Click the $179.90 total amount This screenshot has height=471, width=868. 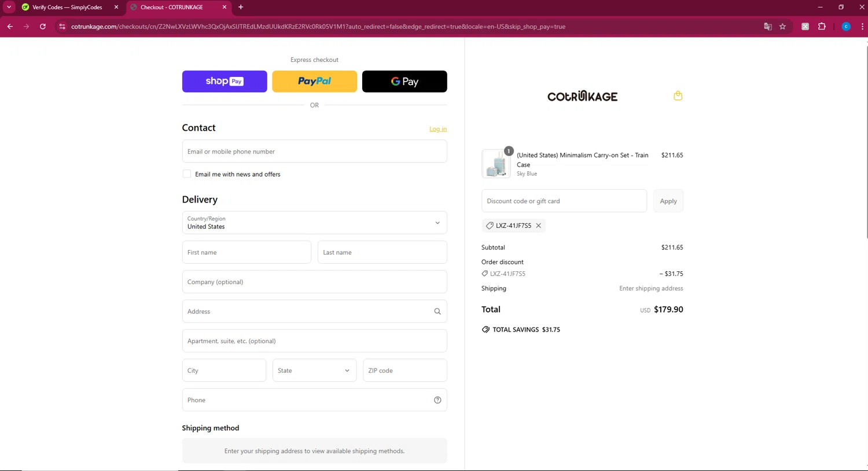coord(668,310)
